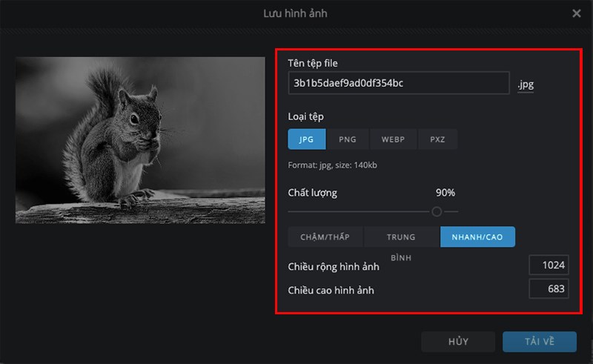The width and height of the screenshot is (593, 364).
Task: Switch file type to PXZ
Action: coord(437,139)
